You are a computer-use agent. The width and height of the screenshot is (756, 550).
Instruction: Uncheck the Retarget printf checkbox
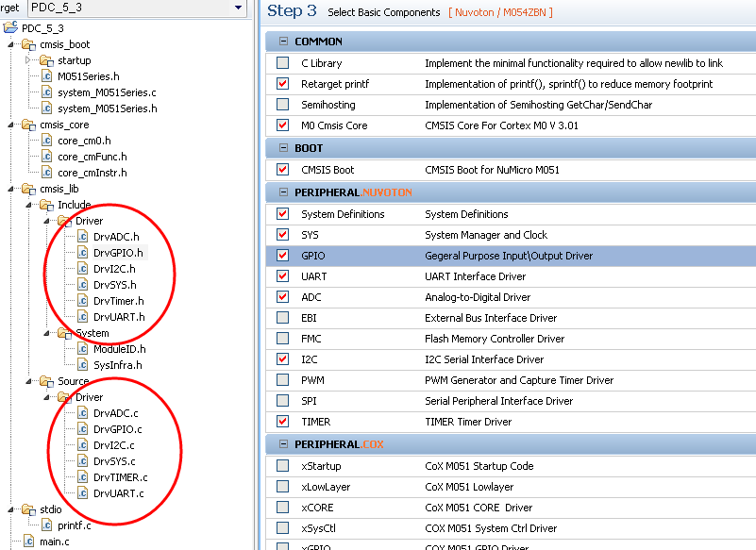283,84
